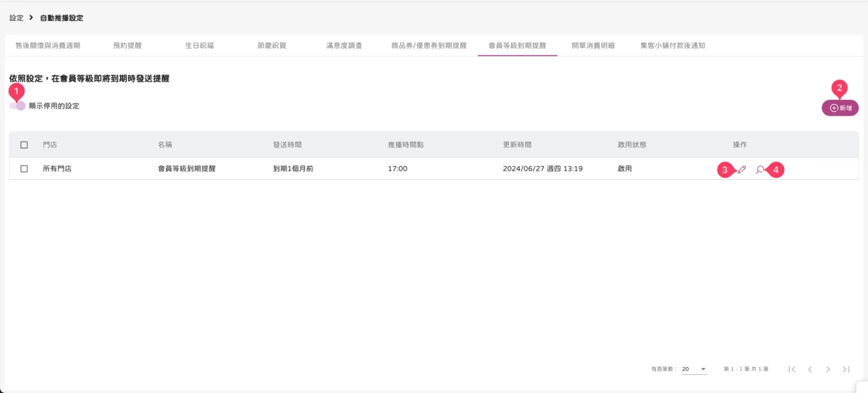Edit 會員等級到期提醒 with the pencil icon
Image resolution: width=868 pixels, height=393 pixels.
coord(741,170)
